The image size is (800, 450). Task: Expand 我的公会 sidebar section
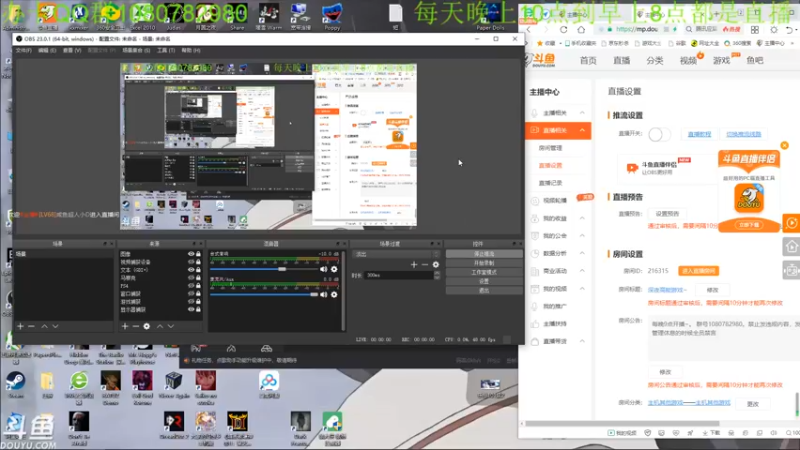point(582,236)
